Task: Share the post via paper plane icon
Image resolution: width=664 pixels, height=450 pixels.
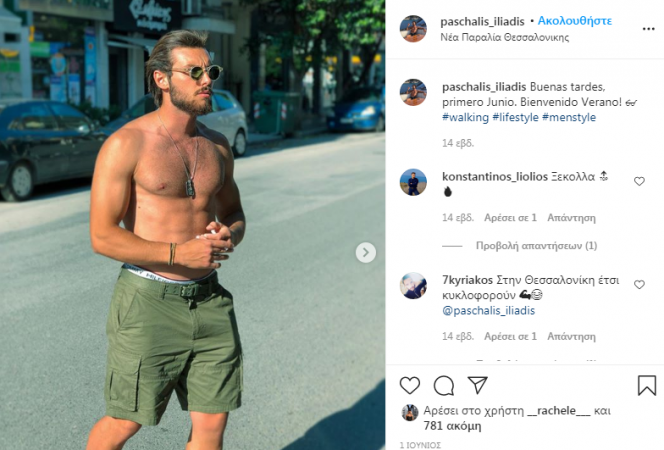Action: pyautogui.click(x=478, y=385)
